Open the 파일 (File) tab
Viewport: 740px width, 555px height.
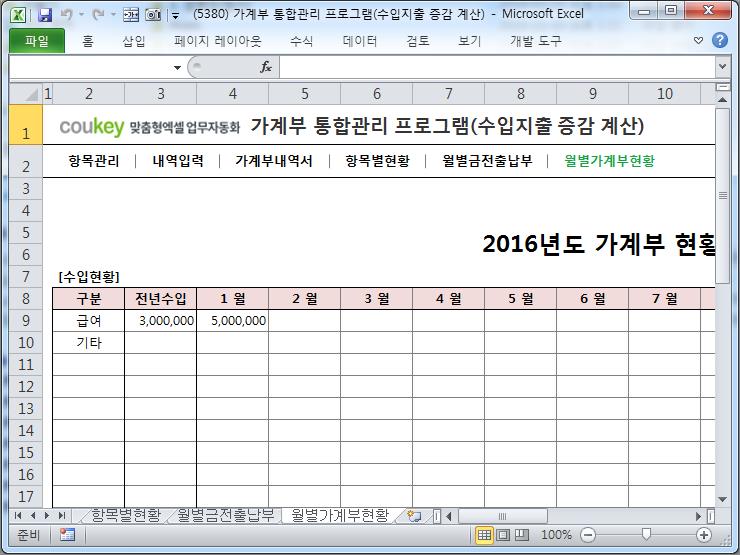pyautogui.click(x=37, y=41)
